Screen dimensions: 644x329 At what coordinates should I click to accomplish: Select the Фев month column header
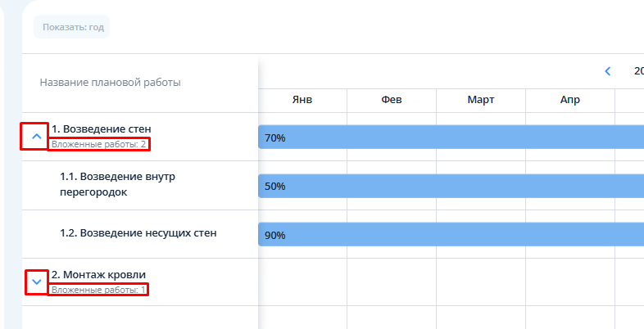coord(392,100)
